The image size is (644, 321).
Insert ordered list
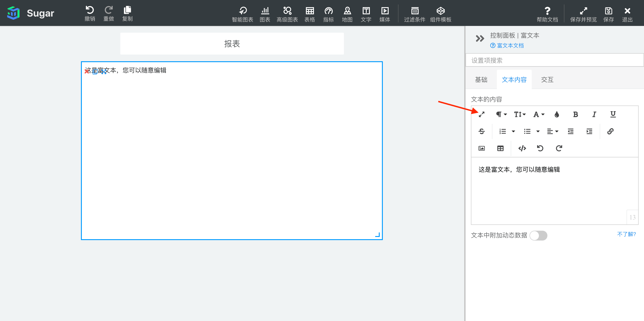click(502, 131)
